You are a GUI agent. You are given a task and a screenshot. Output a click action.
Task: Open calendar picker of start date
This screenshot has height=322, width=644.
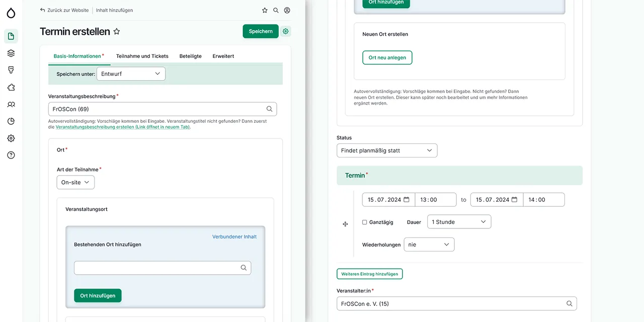407,200
